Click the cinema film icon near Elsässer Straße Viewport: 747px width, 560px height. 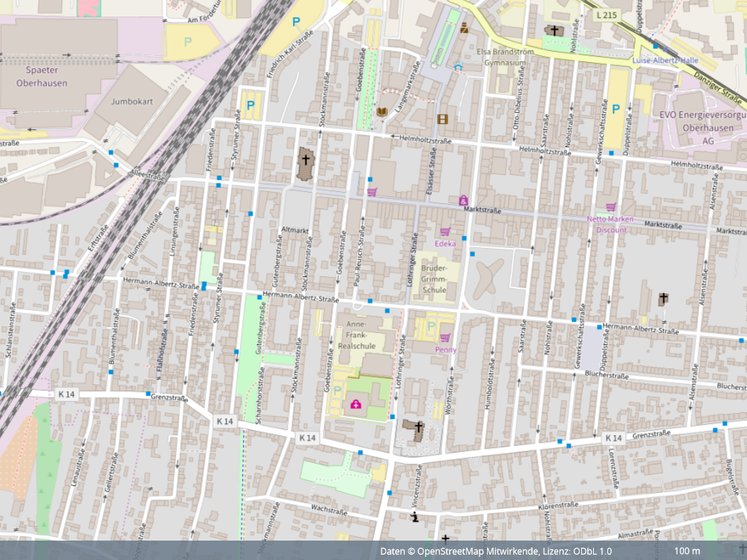pos(443,119)
